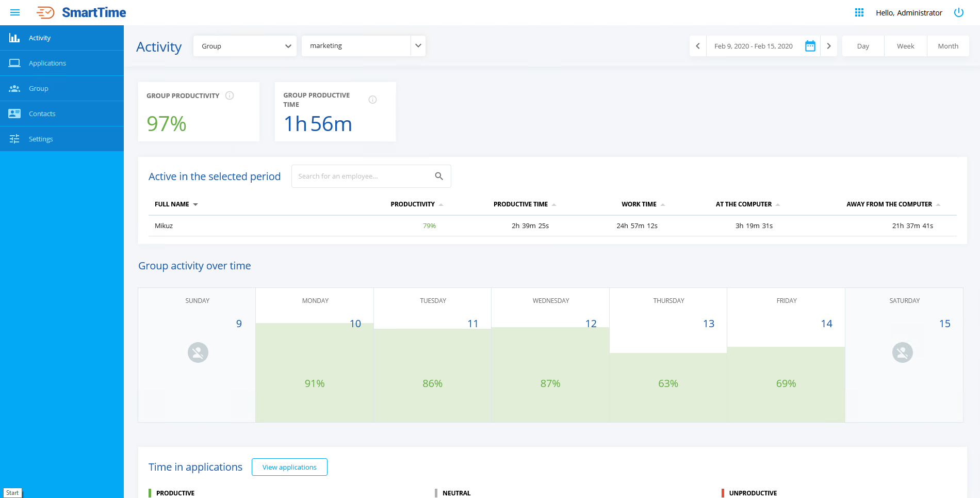Open the calendar date picker icon

[x=810, y=46]
